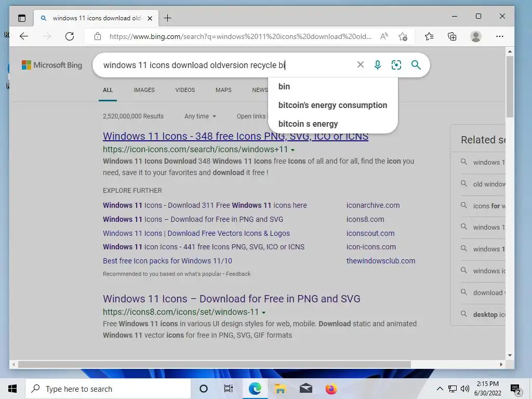The height and width of the screenshot is (399, 532).
Task: Clear the Bing search box text
Action: pyautogui.click(x=361, y=64)
